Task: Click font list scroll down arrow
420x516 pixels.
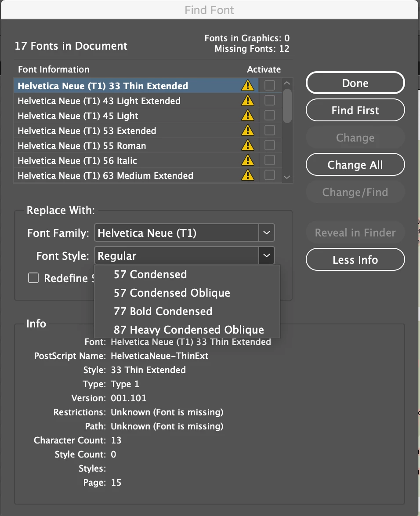Action: [x=287, y=177]
